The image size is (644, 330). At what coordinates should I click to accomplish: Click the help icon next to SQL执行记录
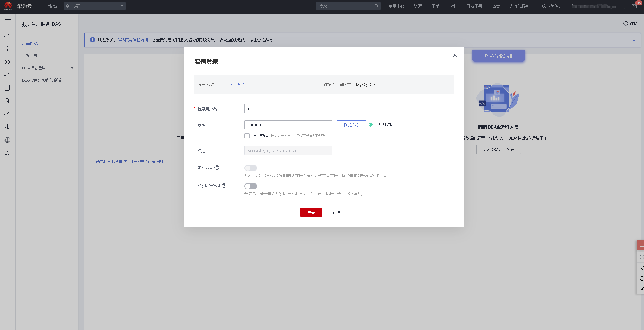coord(224,186)
